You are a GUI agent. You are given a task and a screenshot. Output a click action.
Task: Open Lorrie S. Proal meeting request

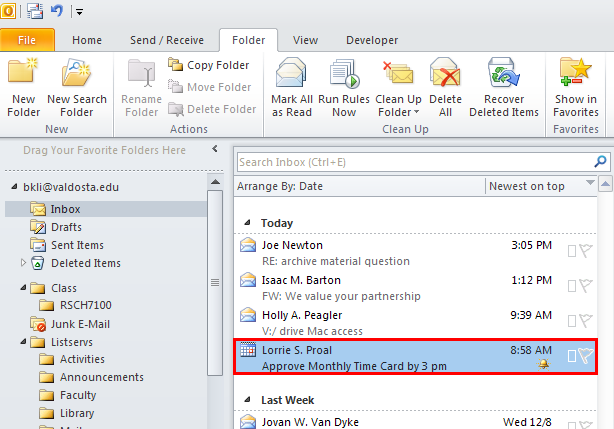tap(415, 357)
